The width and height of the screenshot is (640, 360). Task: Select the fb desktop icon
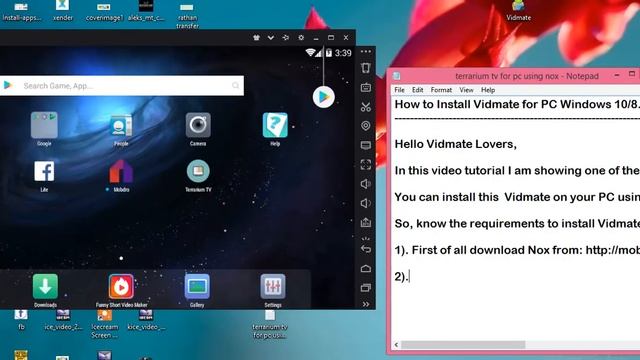point(21,320)
